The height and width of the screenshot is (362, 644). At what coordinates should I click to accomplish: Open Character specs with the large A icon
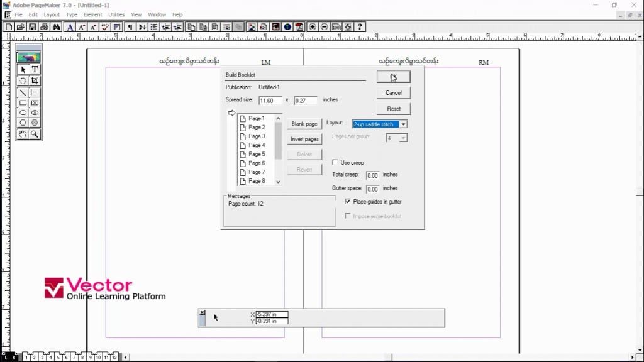[70, 27]
